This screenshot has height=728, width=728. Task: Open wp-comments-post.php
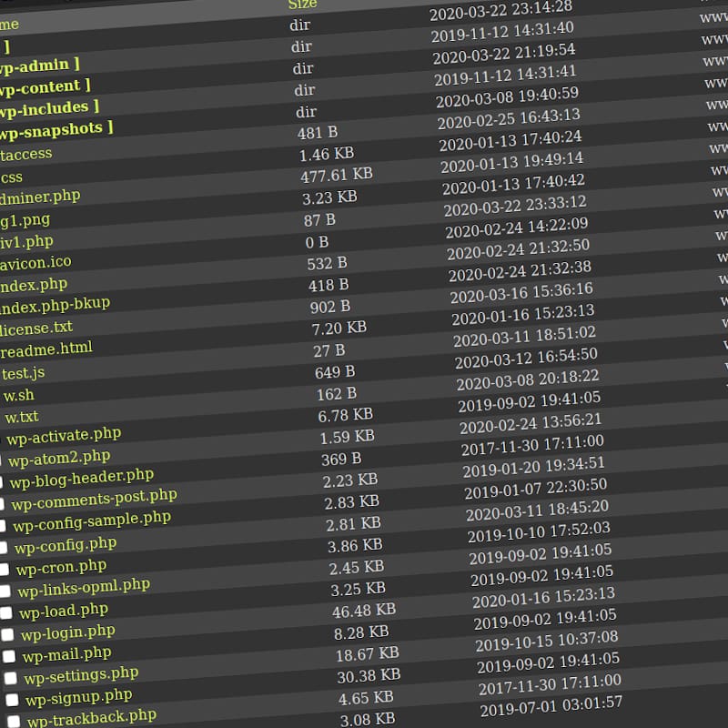[x=95, y=499]
